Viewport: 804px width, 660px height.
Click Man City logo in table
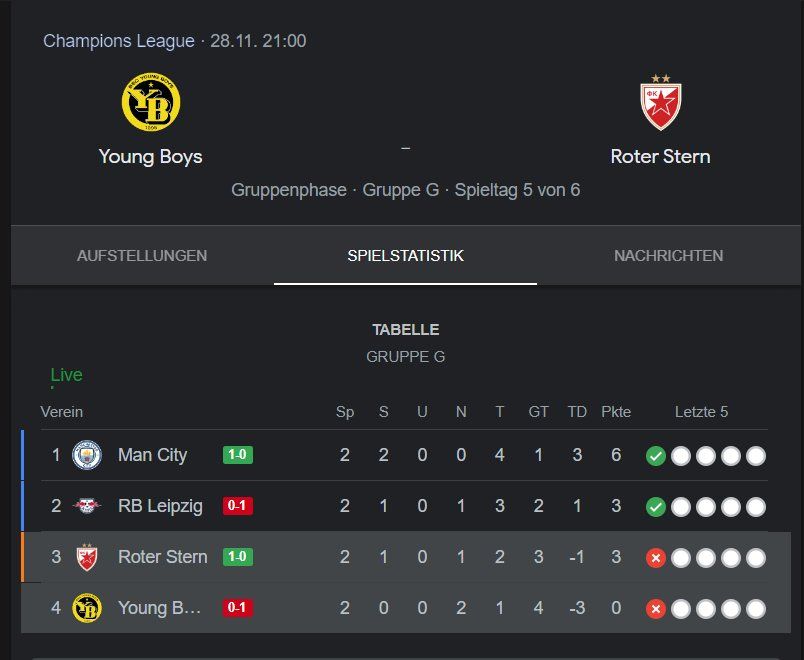pyautogui.click(x=87, y=455)
